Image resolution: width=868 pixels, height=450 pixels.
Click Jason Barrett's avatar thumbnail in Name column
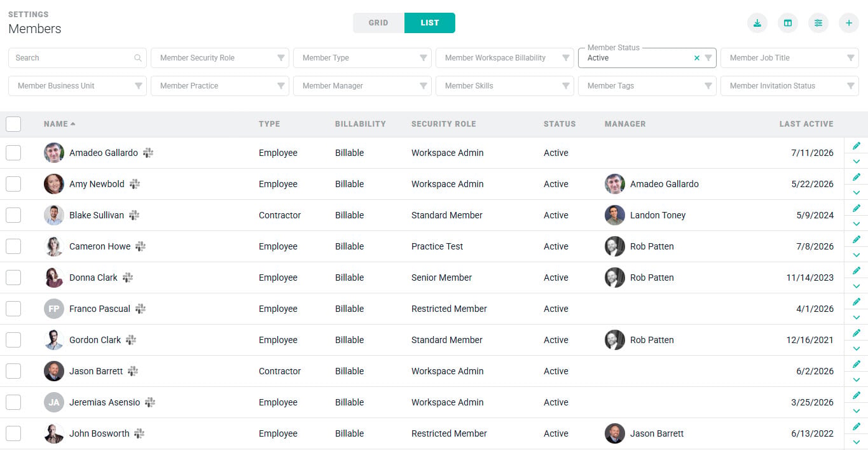pos(54,371)
